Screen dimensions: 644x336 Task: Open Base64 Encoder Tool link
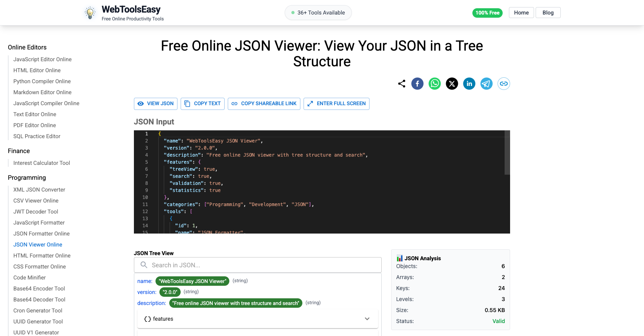(x=39, y=289)
